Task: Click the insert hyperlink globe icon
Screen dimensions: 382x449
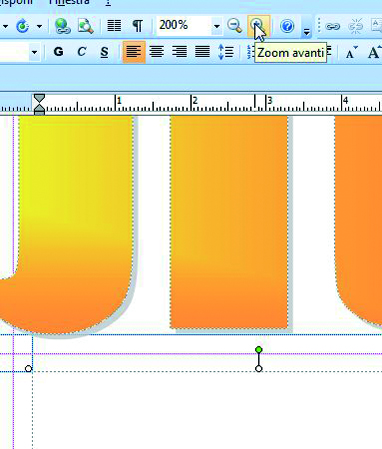Action: coord(62,26)
